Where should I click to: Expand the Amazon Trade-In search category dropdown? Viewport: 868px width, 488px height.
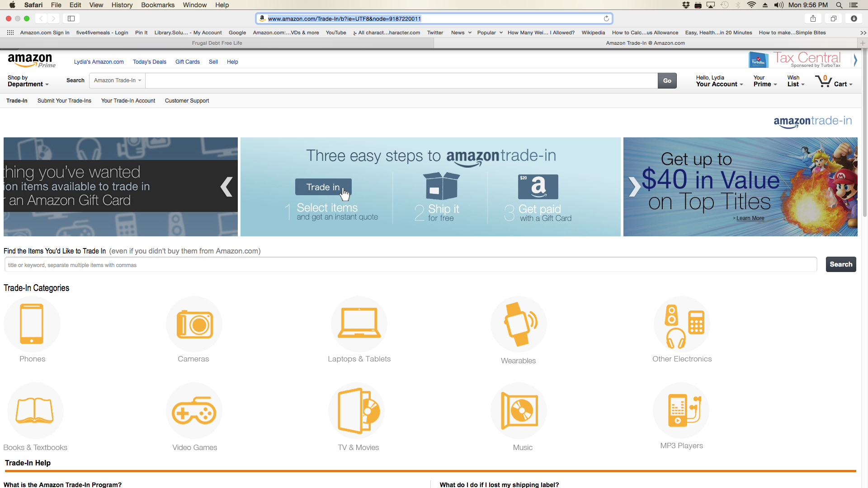[x=118, y=80]
